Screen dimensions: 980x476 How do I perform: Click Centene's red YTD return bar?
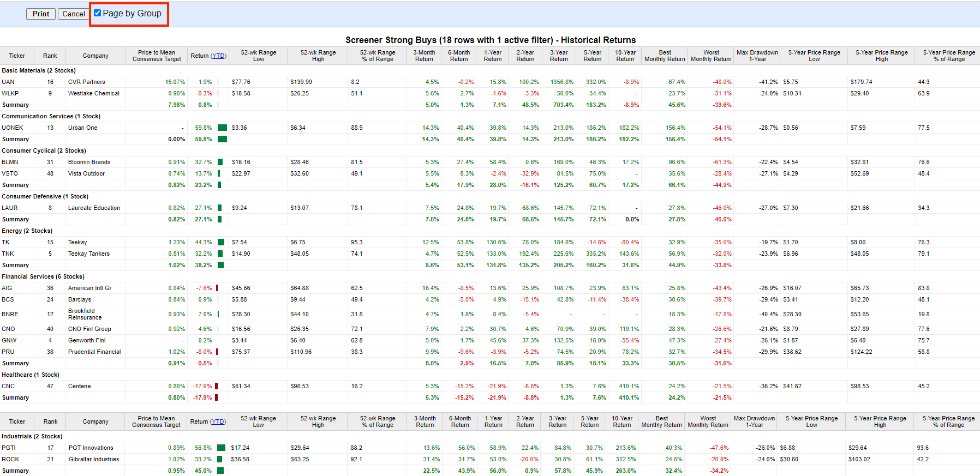click(x=216, y=386)
